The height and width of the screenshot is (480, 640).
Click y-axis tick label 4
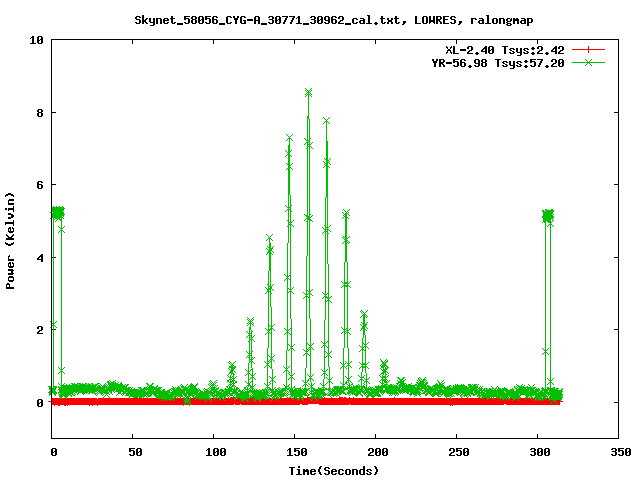[x=40, y=258]
